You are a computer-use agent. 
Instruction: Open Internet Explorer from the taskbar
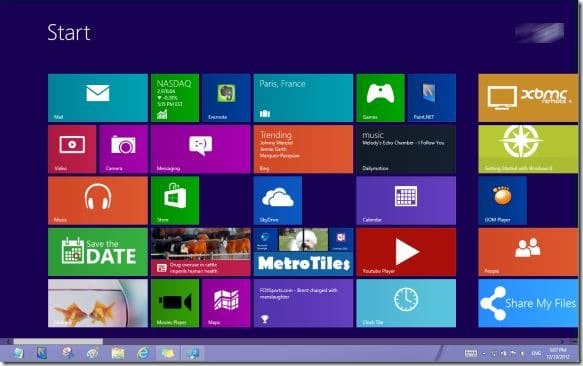(143, 353)
